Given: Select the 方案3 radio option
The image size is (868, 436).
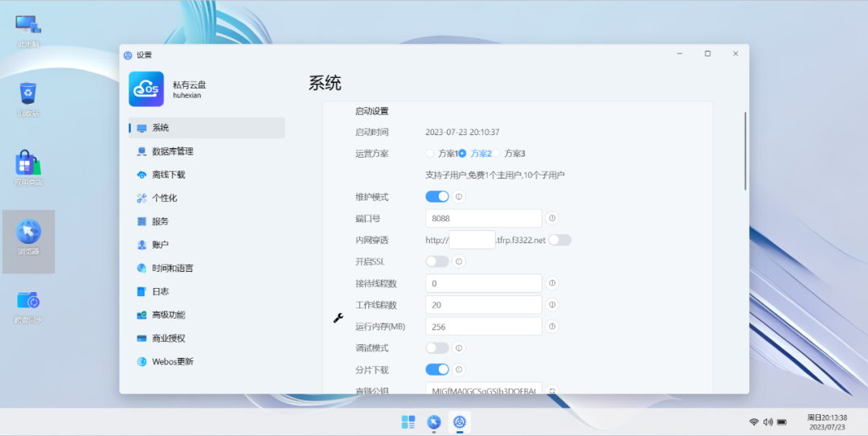Looking at the screenshot, I should point(497,154).
